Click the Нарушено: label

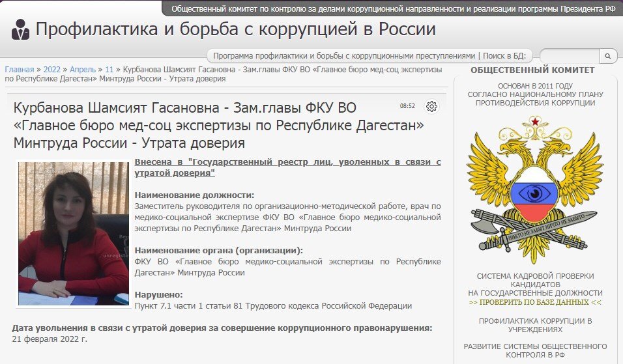[x=158, y=294]
